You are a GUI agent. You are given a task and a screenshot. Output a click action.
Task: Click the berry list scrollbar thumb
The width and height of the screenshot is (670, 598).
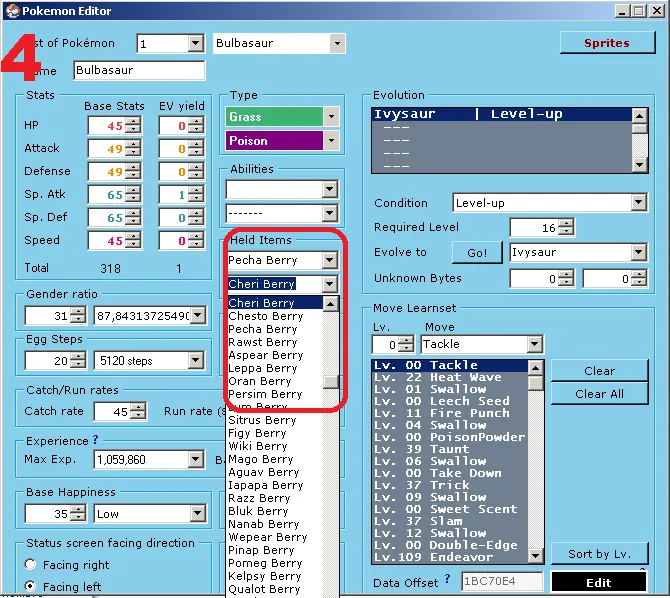point(331,382)
